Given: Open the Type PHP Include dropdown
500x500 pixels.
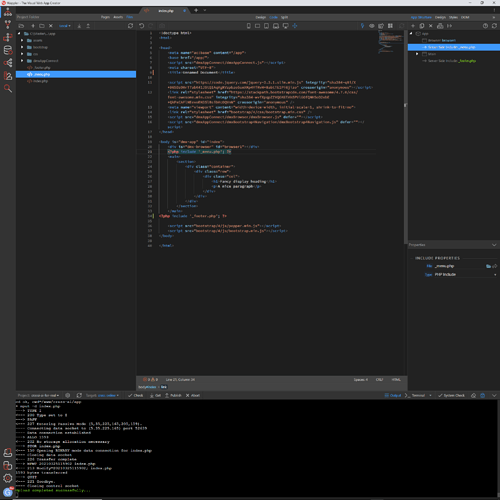Looking at the screenshot, I should pos(465,274).
